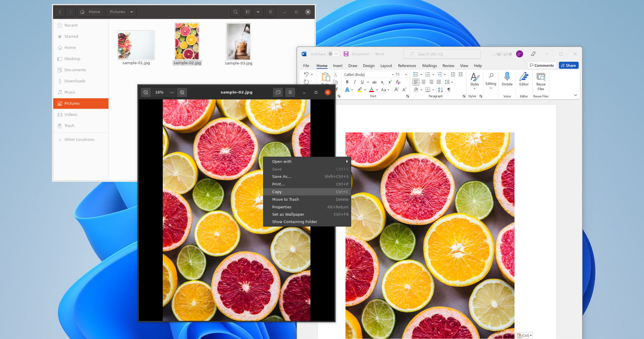644x339 pixels.
Task: Zoom out of sample-02.jpg image
Action: click(x=146, y=92)
